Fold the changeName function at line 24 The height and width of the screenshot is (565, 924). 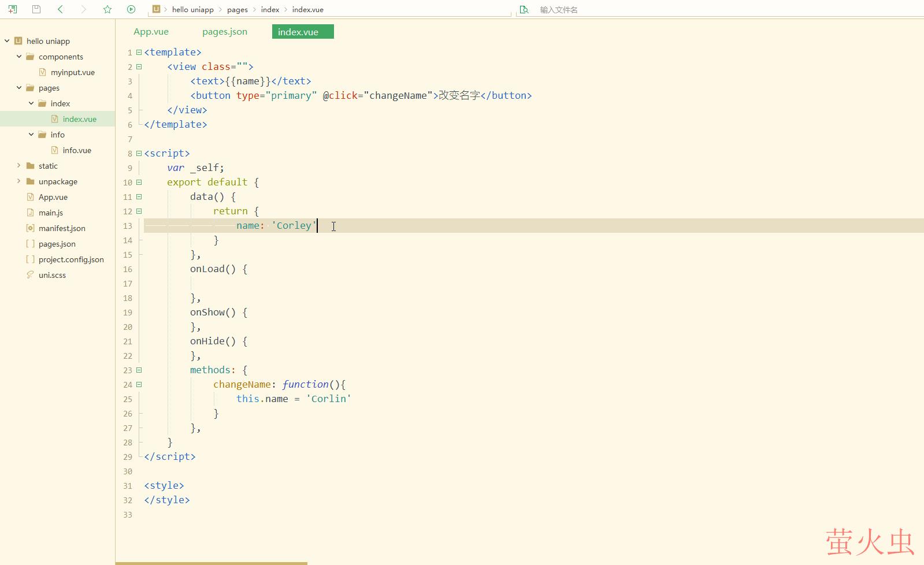click(139, 385)
